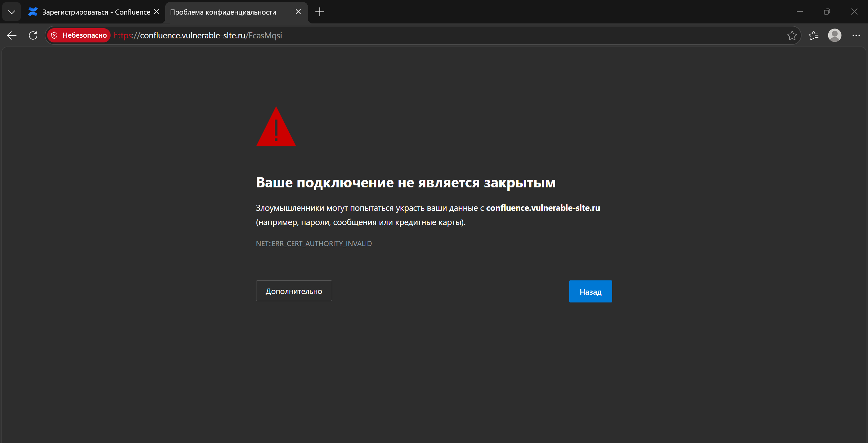
Task: Open the favorites list icon
Action: pyautogui.click(x=813, y=35)
